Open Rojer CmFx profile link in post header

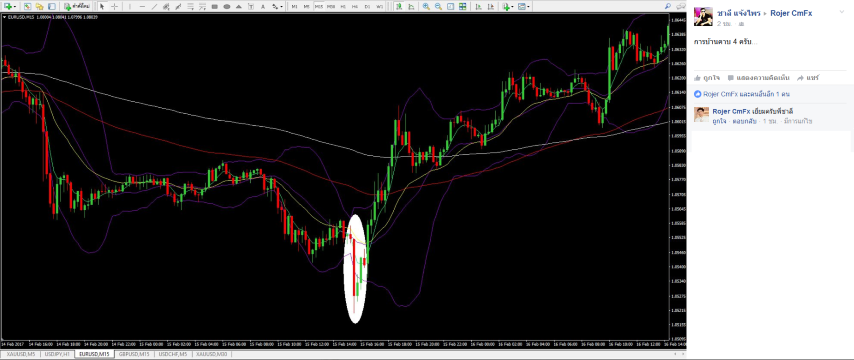click(x=791, y=13)
